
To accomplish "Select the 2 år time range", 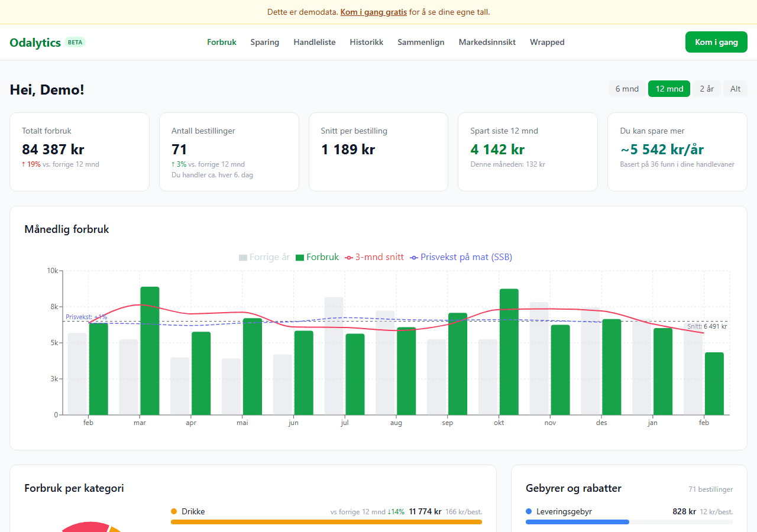I will pyautogui.click(x=707, y=89).
